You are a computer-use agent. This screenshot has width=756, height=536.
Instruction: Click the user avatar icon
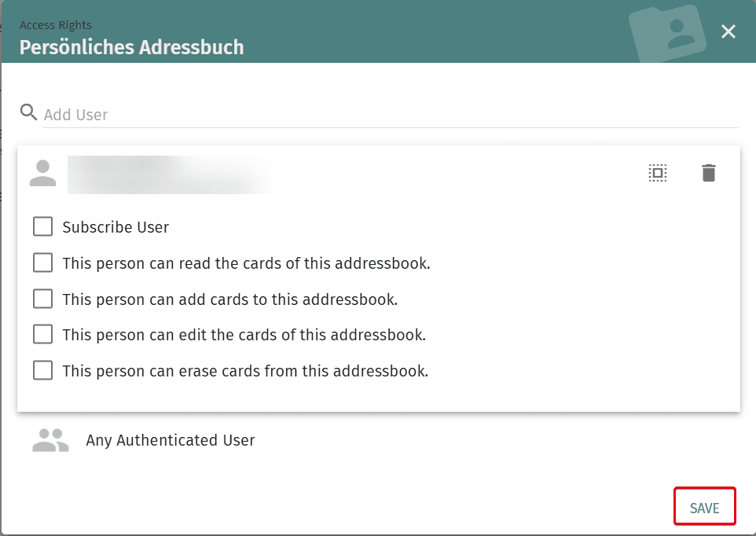pyautogui.click(x=43, y=173)
